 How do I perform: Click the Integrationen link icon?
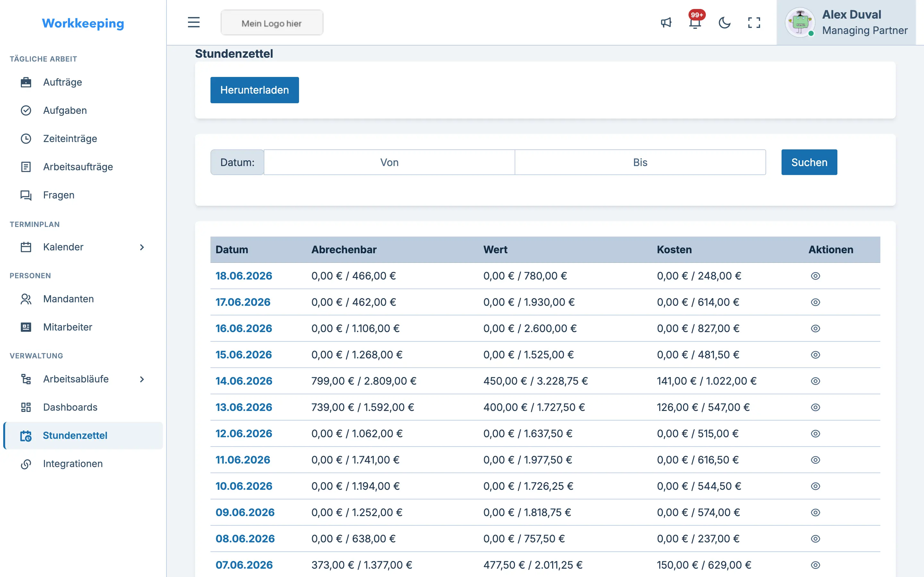pos(26,464)
